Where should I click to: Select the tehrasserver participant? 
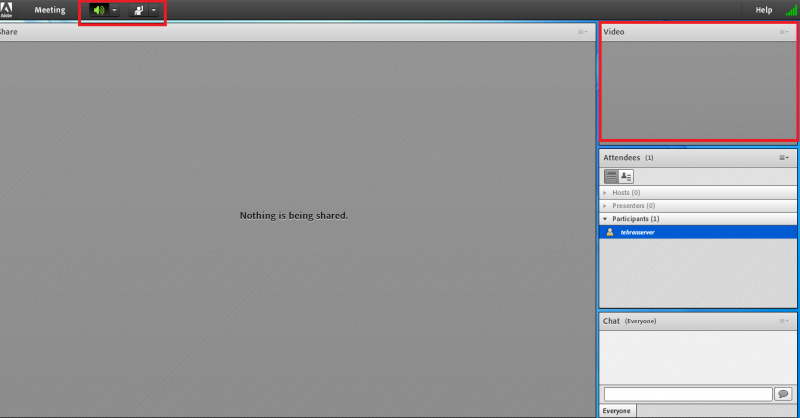click(x=640, y=232)
